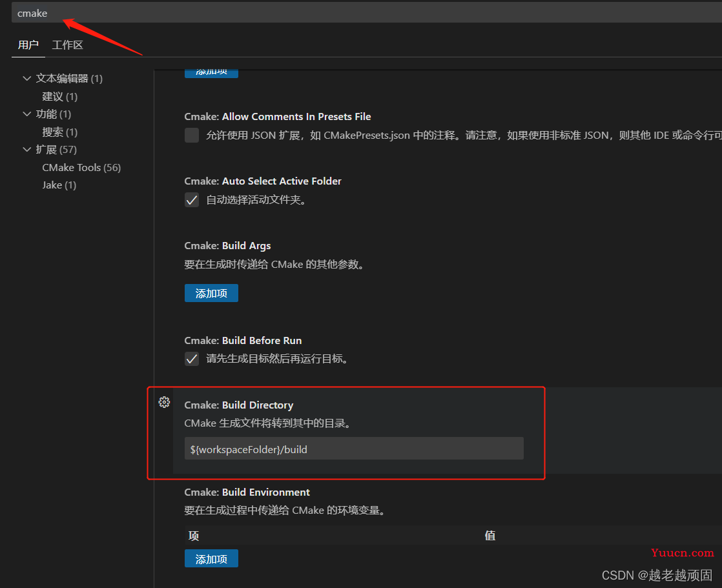722x588 pixels.
Task: Collapse the 功能 tree section
Action: point(26,114)
